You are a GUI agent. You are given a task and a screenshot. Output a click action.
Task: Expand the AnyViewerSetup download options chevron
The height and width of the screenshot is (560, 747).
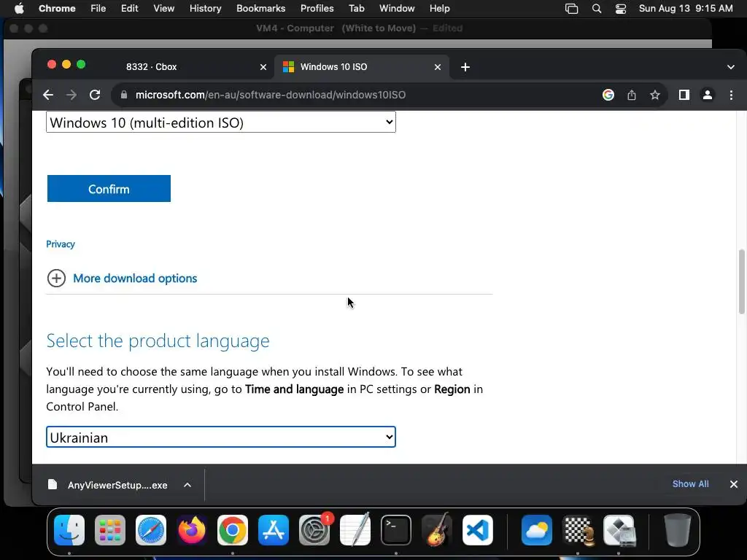click(x=187, y=485)
